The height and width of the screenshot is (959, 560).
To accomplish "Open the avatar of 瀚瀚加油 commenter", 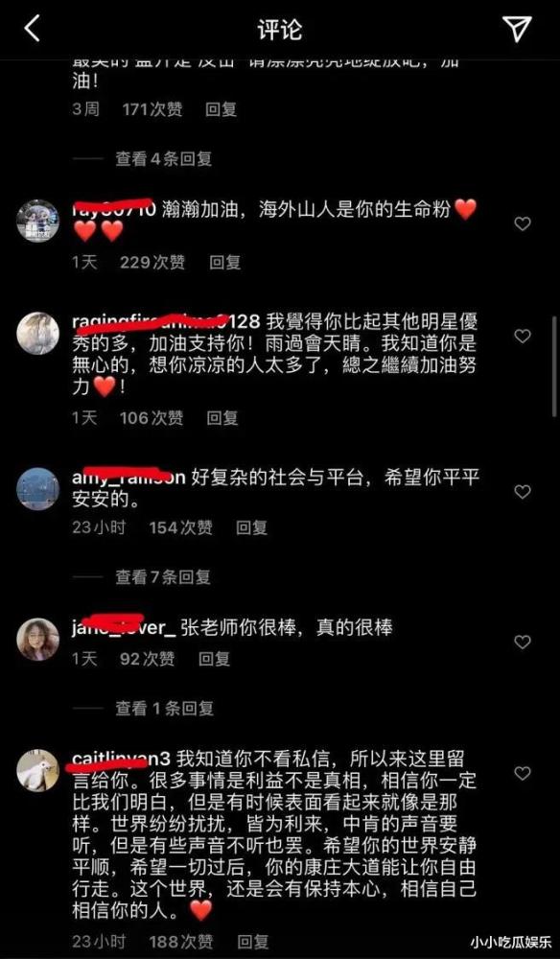I will tap(38, 222).
